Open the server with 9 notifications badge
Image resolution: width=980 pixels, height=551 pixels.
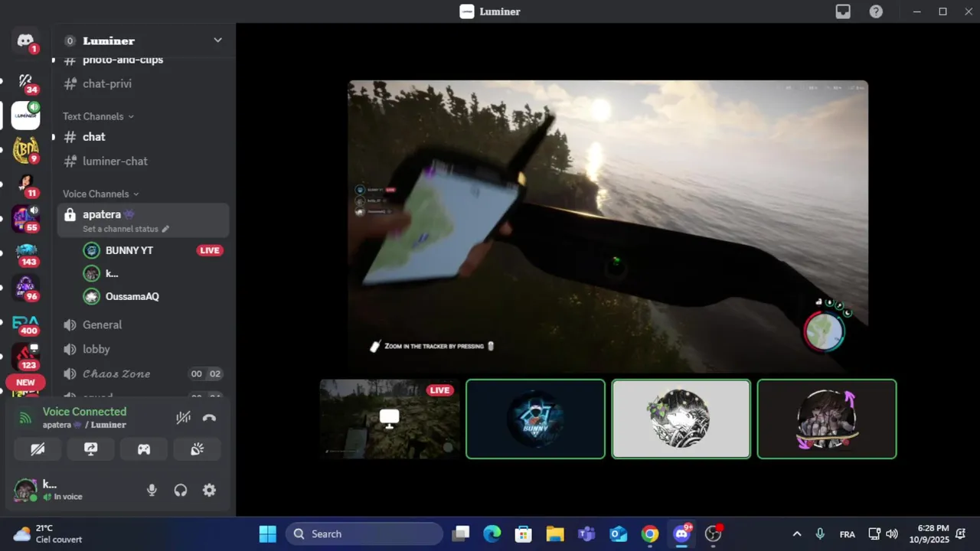(x=25, y=150)
